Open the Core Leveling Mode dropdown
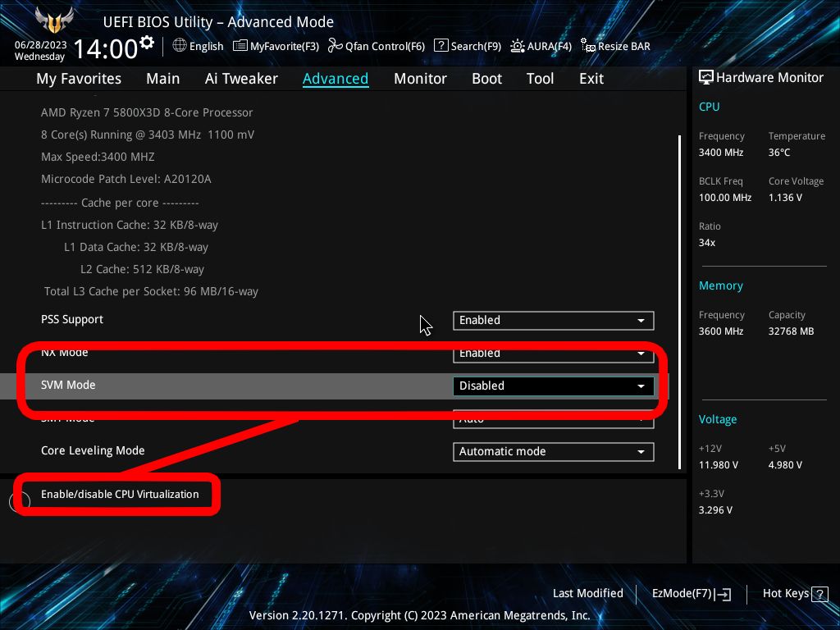Screen dimensions: 840x630 tap(554, 452)
